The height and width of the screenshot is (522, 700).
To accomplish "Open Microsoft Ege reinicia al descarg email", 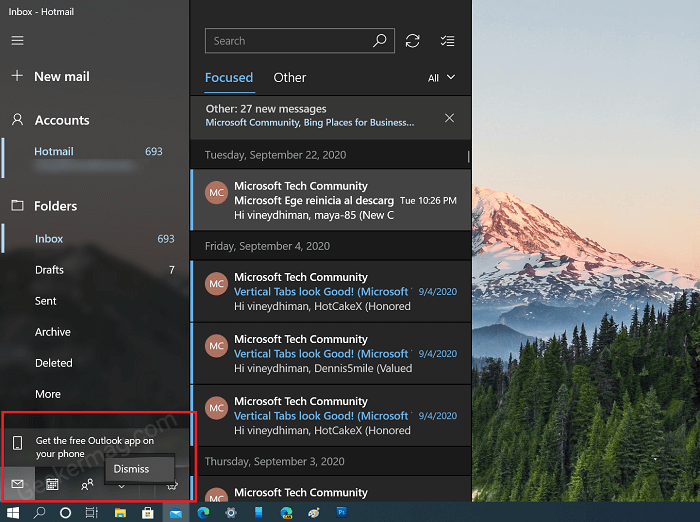I will point(331,200).
